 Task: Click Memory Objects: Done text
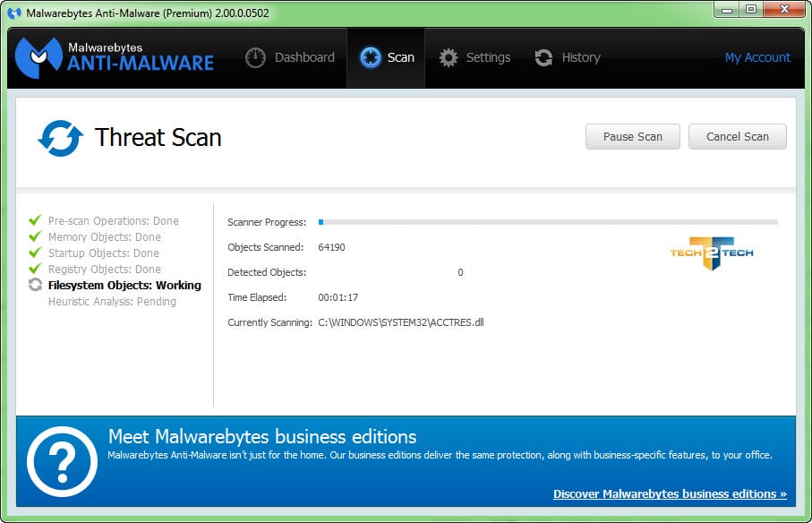105,237
